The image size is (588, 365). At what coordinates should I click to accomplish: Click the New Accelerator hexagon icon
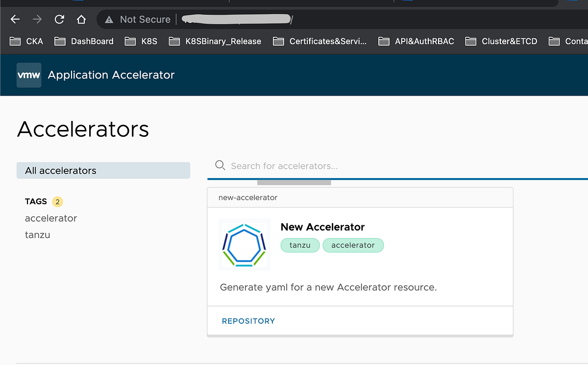[244, 244]
